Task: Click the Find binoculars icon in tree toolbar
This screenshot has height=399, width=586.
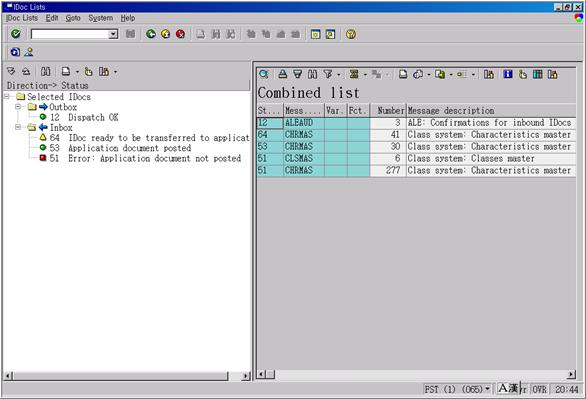Action: point(46,71)
